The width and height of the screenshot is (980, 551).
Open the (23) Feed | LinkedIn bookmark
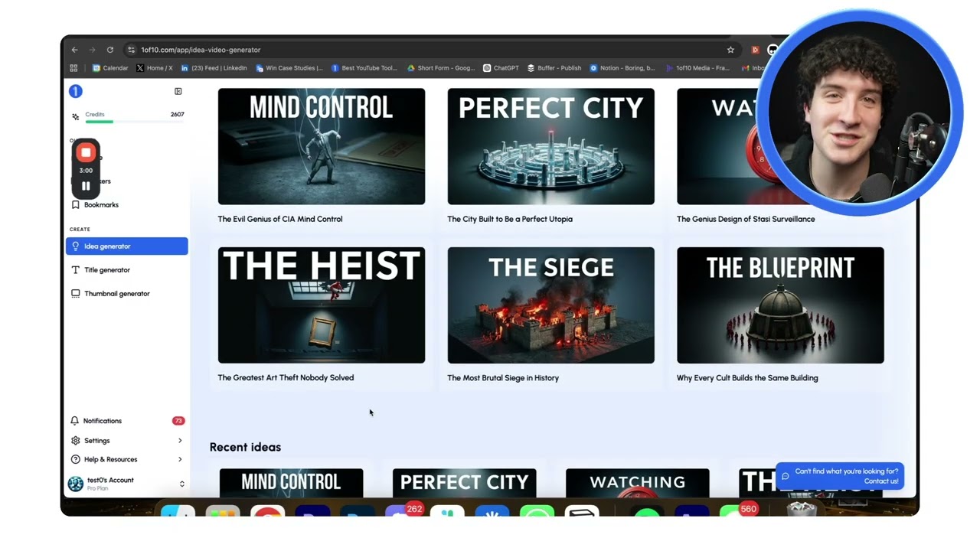coord(214,68)
